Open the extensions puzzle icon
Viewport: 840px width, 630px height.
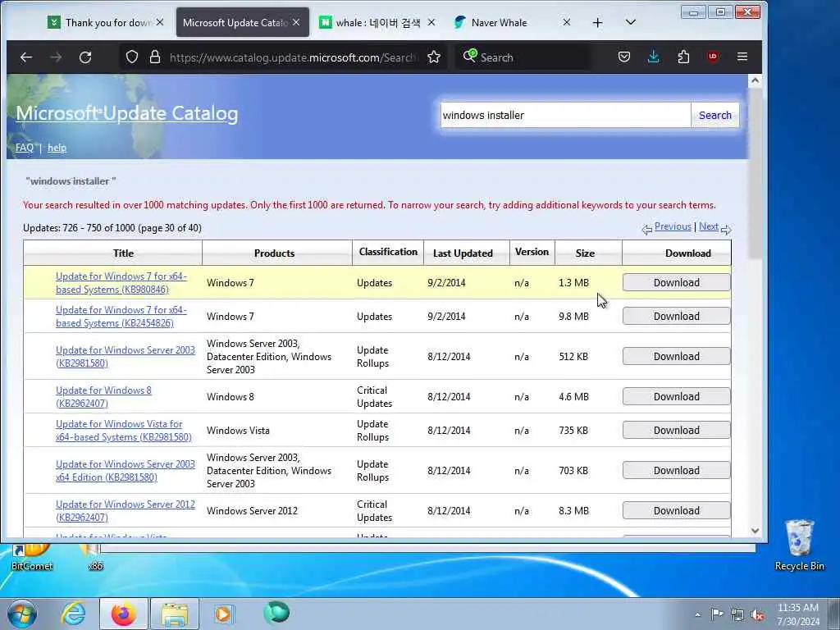[683, 57]
